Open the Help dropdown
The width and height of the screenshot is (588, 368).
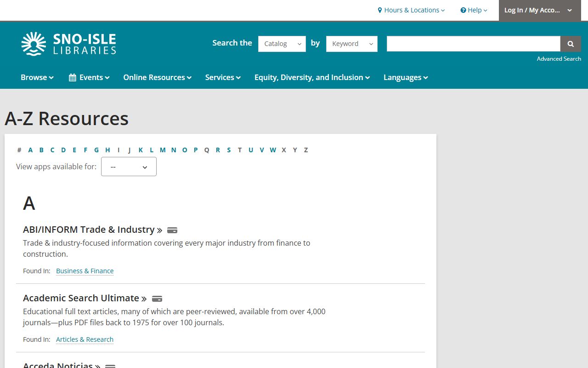pos(474,10)
